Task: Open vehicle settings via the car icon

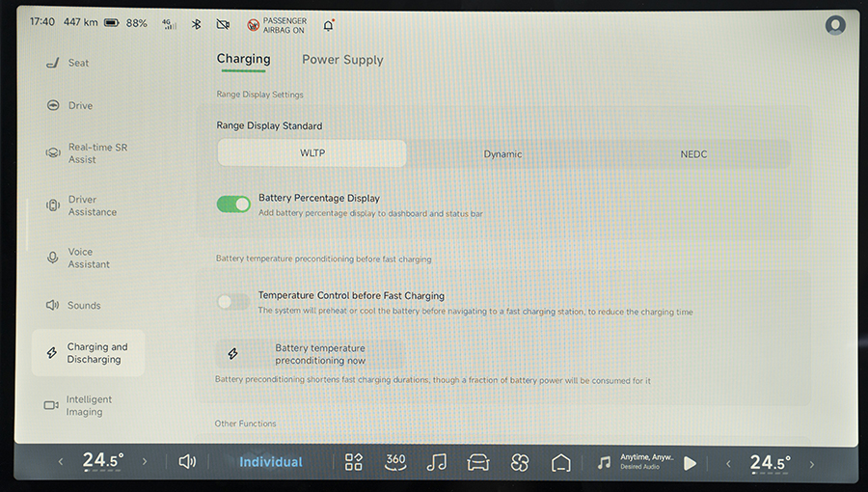Action: 478,462
